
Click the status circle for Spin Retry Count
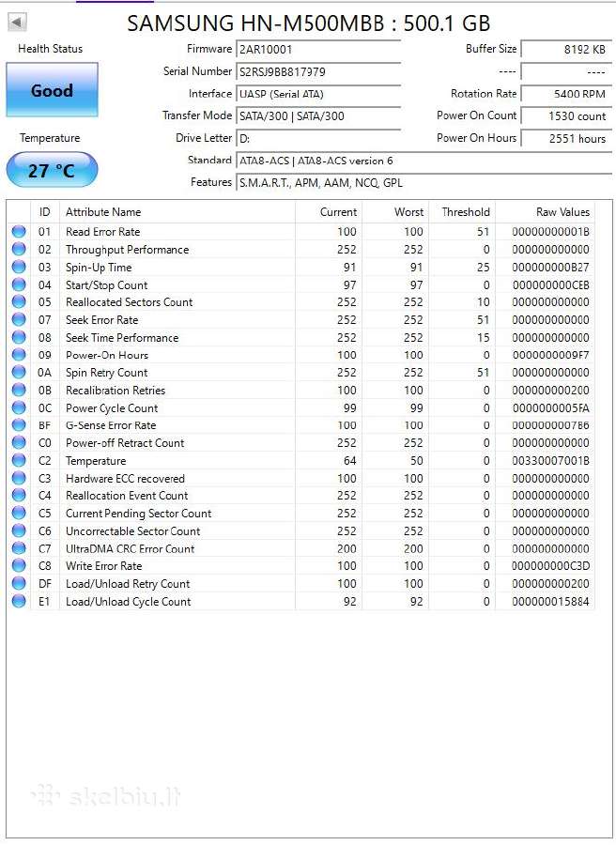pyautogui.click(x=19, y=373)
